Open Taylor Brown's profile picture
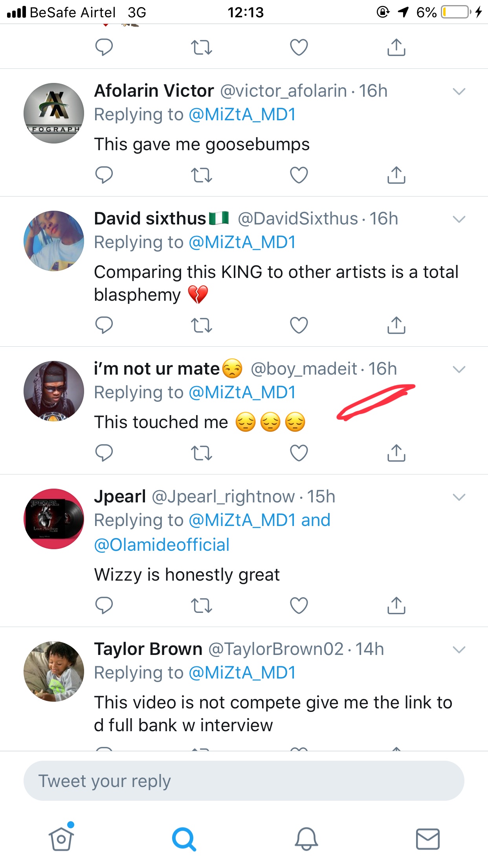This screenshot has width=488, height=868. (x=54, y=671)
